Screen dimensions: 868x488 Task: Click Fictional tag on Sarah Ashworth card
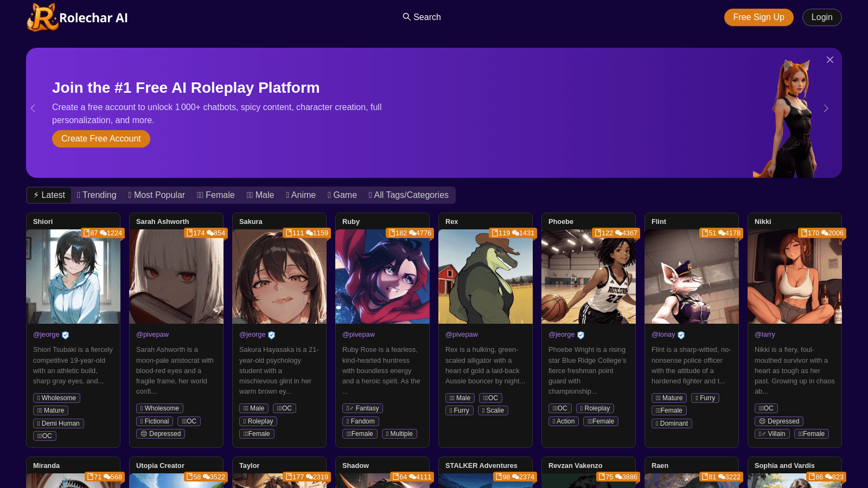coord(155,421)
